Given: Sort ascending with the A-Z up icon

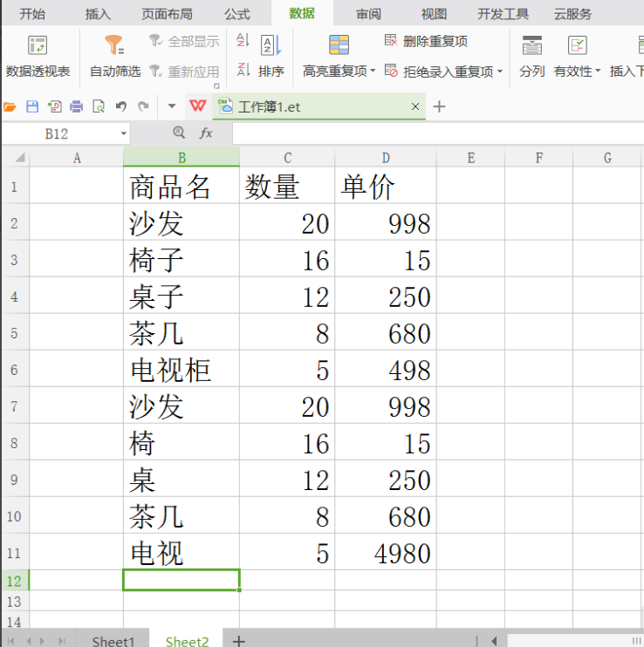Looking at the screenshot, I should coord(243,40).
